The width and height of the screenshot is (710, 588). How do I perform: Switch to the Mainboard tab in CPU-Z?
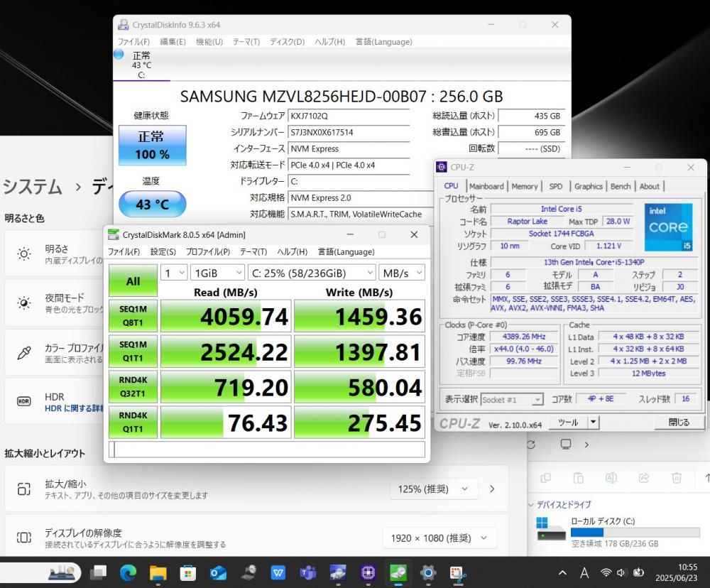click(x=486, y=186)
